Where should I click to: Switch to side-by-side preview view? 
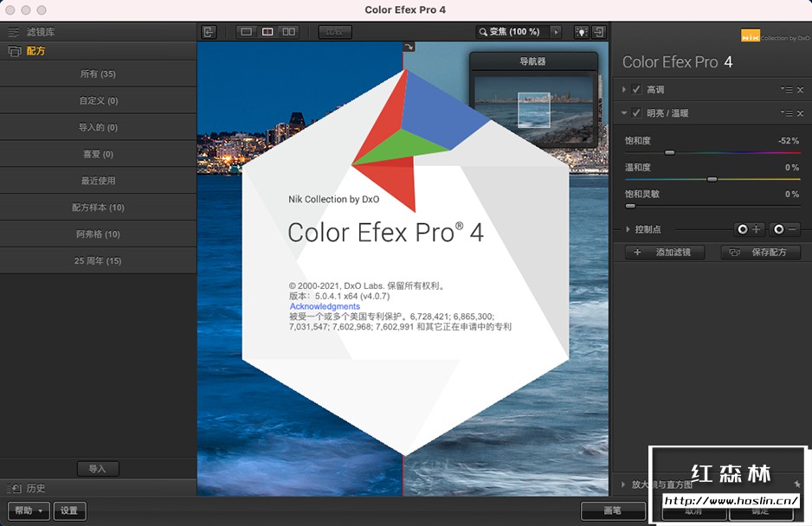(289, 32)
